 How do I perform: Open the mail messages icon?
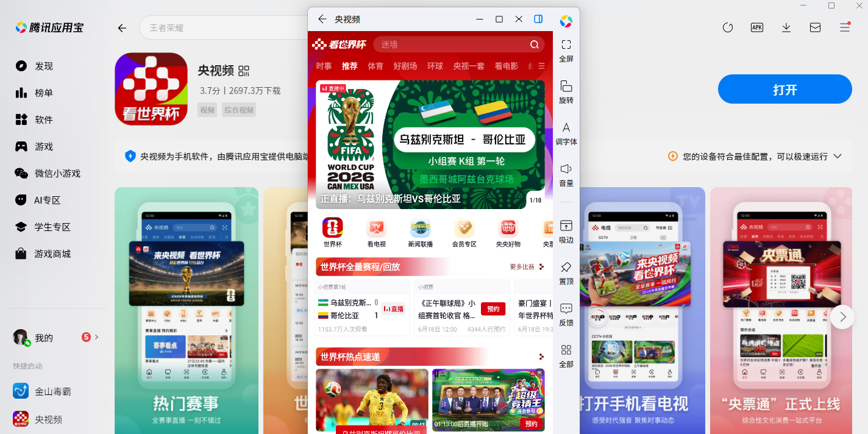(x=815, y=27)
